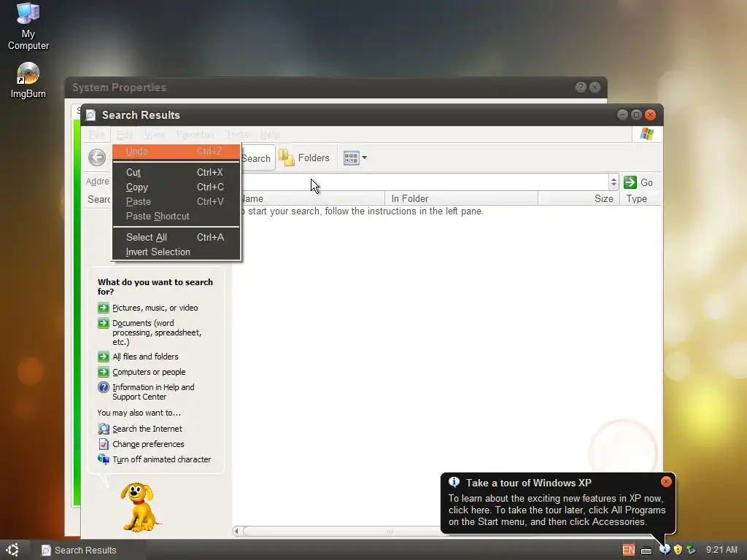Click Turn off animated character link

(161, 459)
